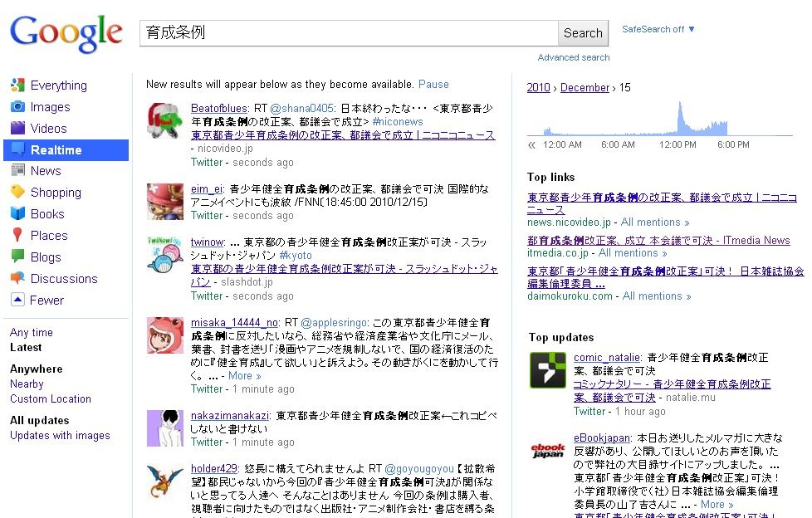Open eim_ei user avatar
This screenshot has height=518, width=812.
pos(164,202)
